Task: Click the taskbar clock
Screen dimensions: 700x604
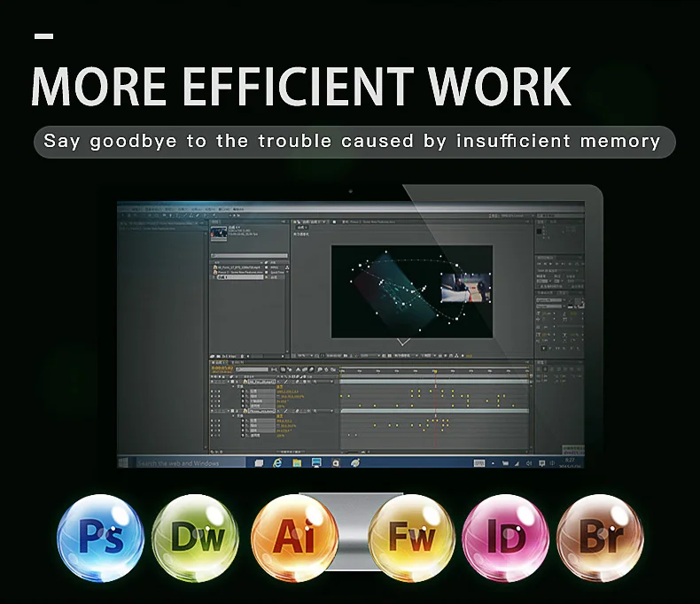Action: click(570, 462)
